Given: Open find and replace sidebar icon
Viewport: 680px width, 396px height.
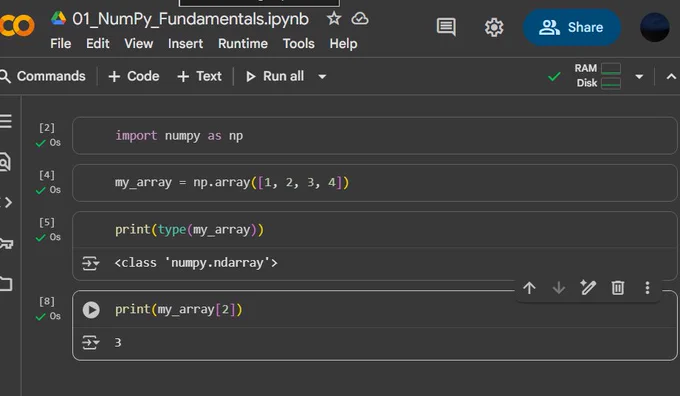Looking at the screenshot, I should coord(5,162).
